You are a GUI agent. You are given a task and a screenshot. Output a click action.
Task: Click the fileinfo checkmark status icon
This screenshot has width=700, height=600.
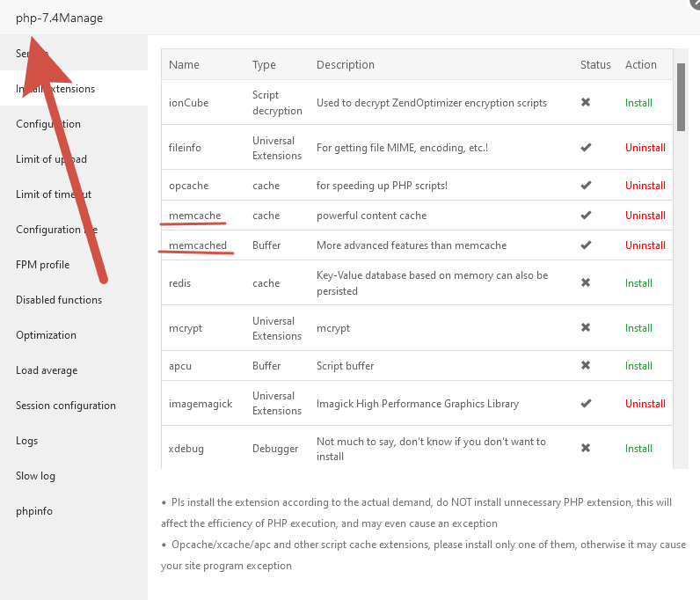point(586,148)
